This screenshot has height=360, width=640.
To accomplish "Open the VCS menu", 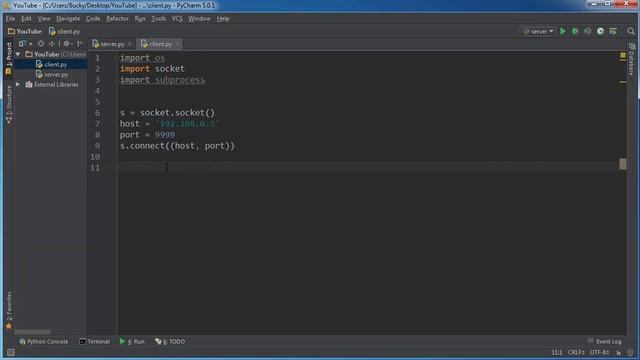I will 177,19.
